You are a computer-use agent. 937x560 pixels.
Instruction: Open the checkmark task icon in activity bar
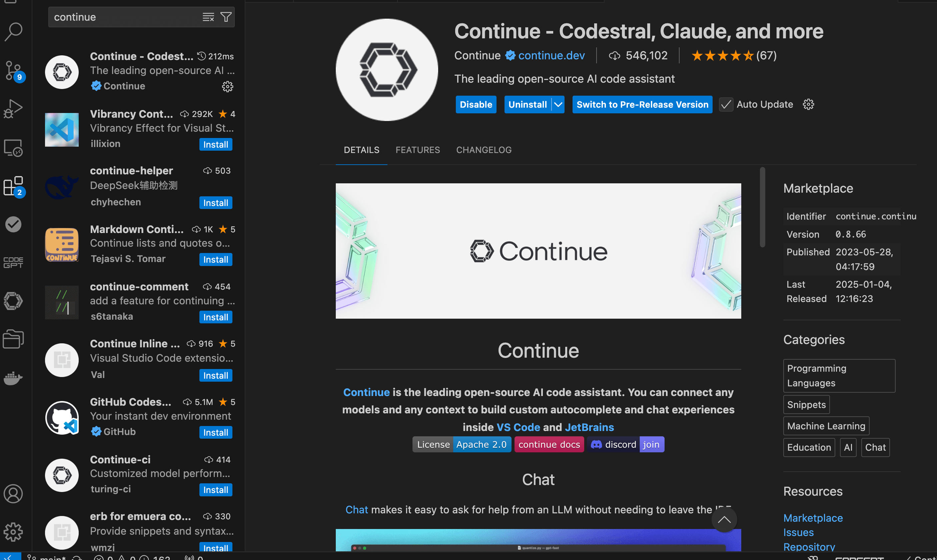14,224
